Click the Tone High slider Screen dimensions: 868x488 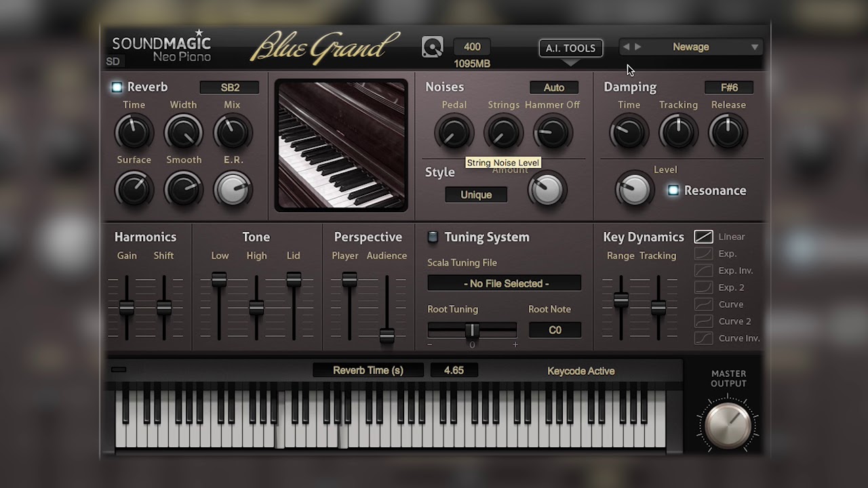(256, 307)
